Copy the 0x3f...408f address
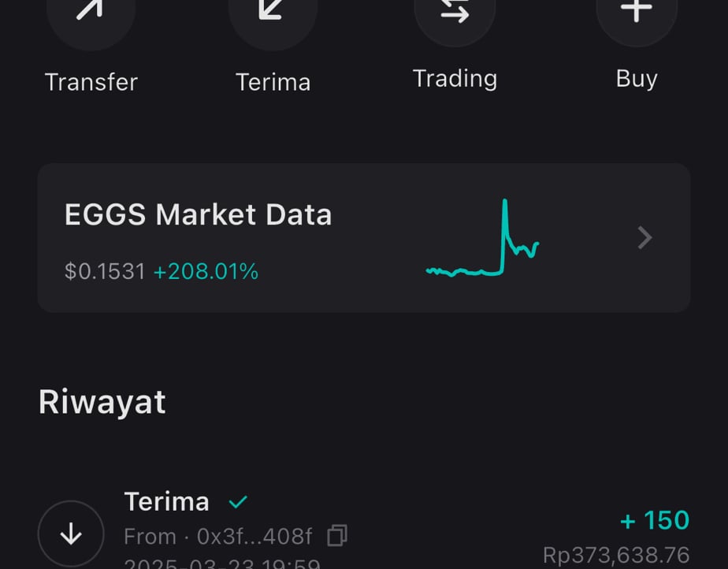This screenshot has height=569, width=728. (337, 536)
